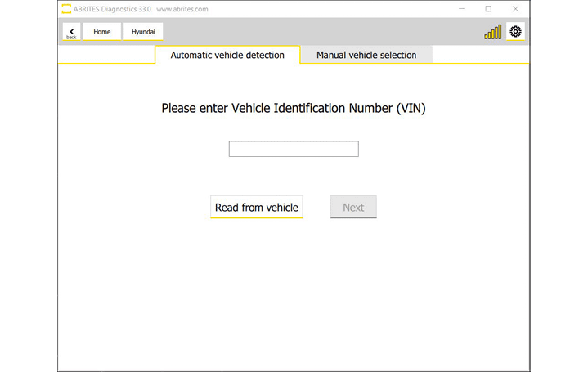Viewport: 588px width, 372px height.
Task: Click the back arrow button
Action: coord(71,32)
